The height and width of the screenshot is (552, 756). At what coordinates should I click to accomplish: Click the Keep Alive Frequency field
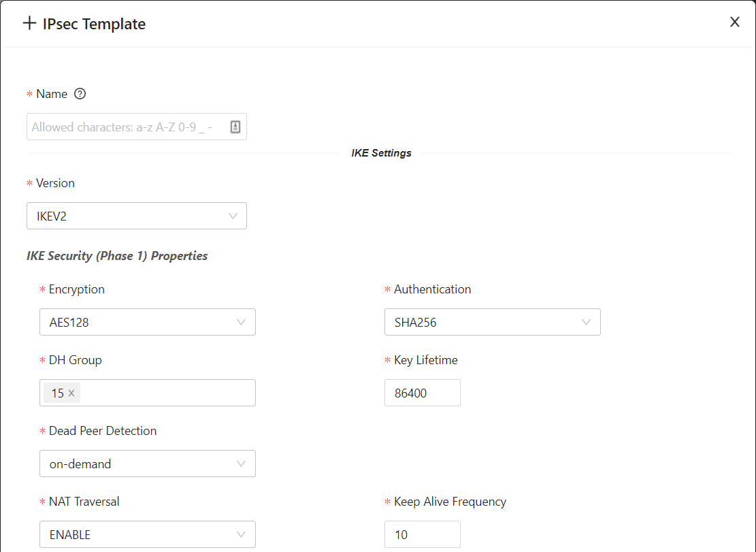click(x=423, y=534)
